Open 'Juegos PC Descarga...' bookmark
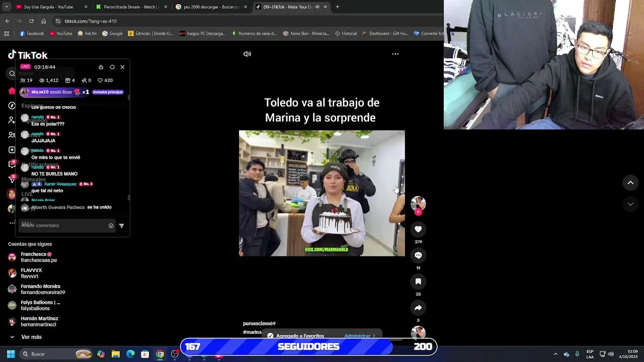Image resolution: width=644 pixels, height=362 pixels. 202,34
